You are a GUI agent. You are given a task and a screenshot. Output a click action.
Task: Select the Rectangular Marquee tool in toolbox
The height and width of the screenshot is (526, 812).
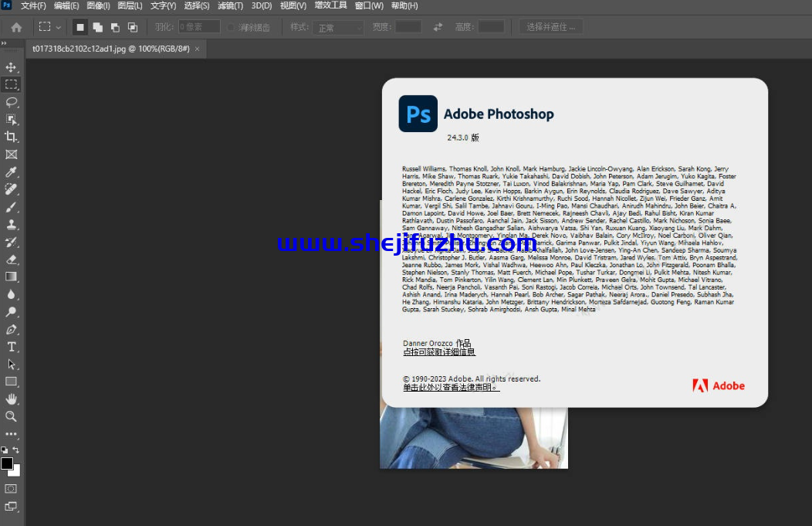(11, 84)
